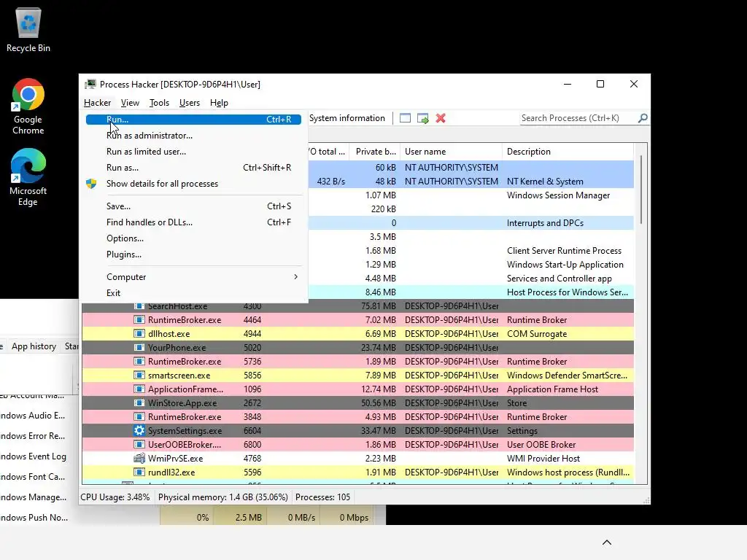747x560 pixels.
Task: Click the SystemSettings.exe gear icon
Action: tap(139, 430)
